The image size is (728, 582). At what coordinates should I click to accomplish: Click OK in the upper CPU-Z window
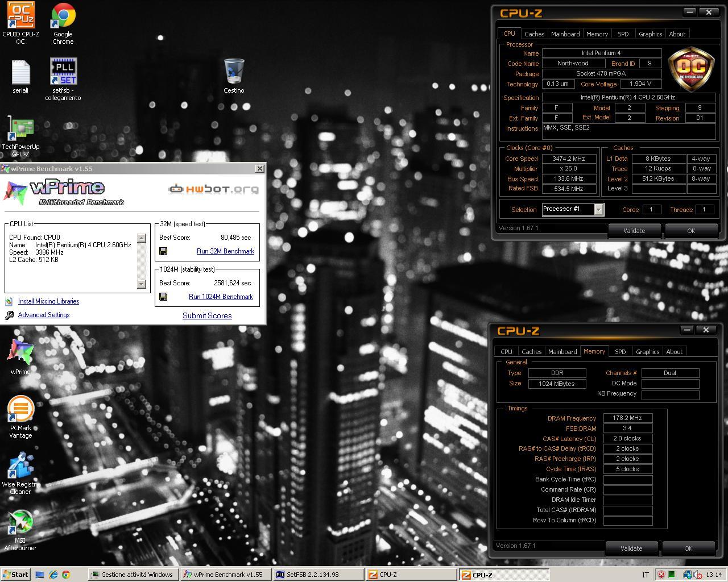[x=691, y=231]
